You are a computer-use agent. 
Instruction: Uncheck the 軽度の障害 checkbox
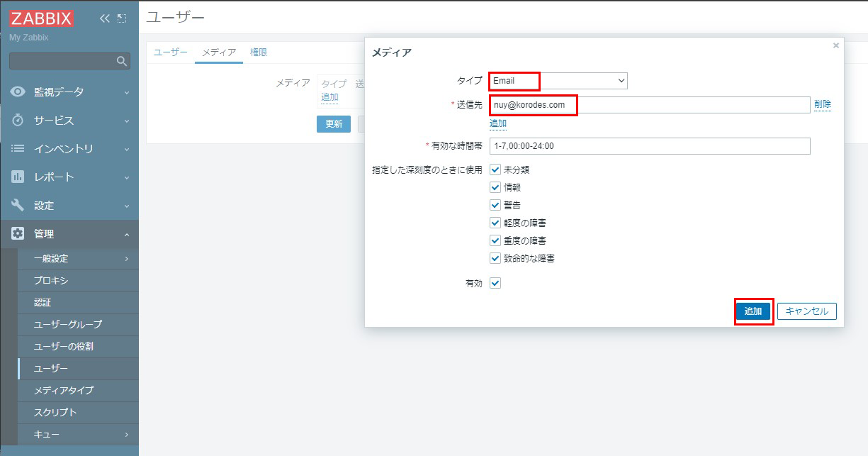(x=495, y=223)
